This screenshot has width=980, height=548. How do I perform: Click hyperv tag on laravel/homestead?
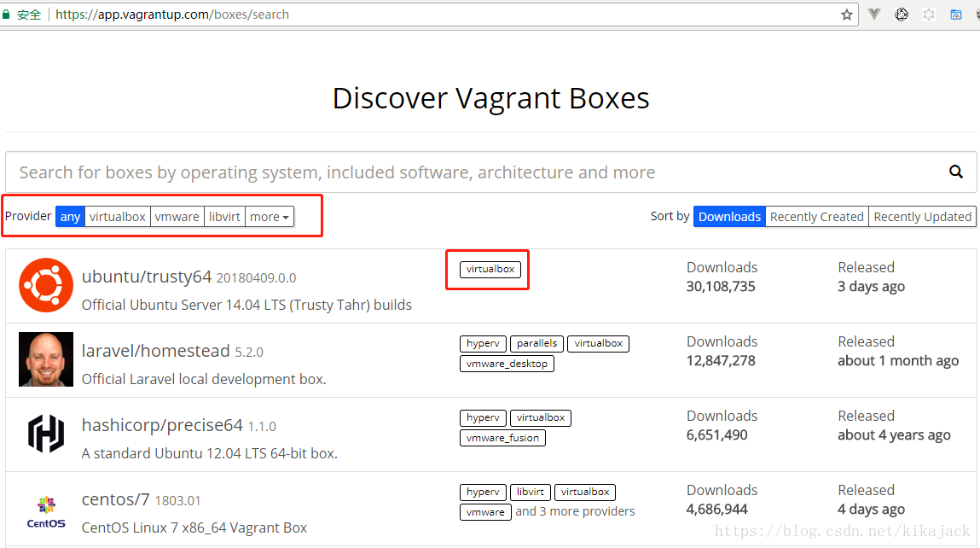point(483,343)
